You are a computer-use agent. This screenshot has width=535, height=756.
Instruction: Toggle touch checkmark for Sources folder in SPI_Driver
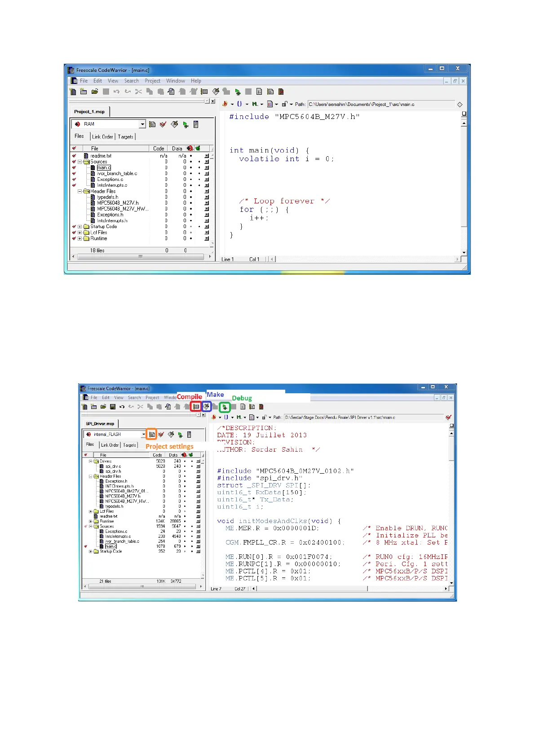click(x=85, y=526)
